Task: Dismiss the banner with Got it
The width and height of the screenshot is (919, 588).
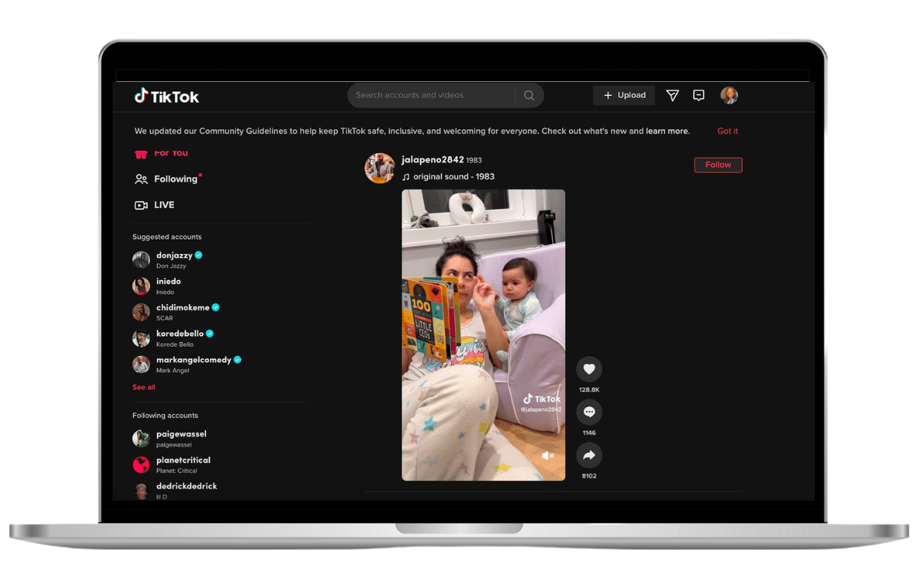Action: [728, 131]
